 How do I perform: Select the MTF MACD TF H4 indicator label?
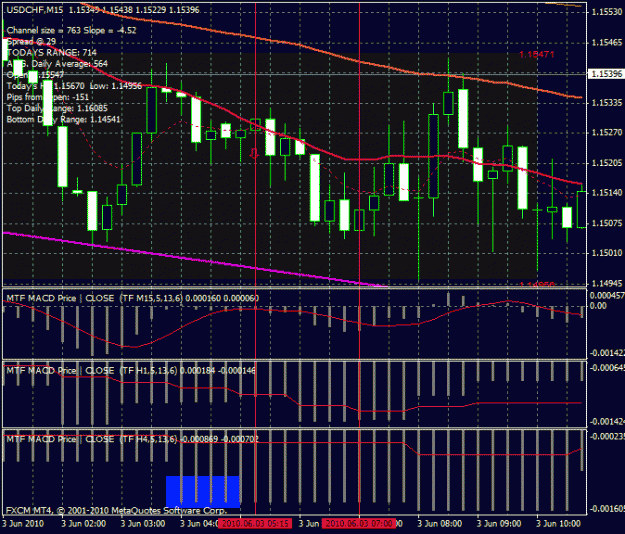(132, 439)
